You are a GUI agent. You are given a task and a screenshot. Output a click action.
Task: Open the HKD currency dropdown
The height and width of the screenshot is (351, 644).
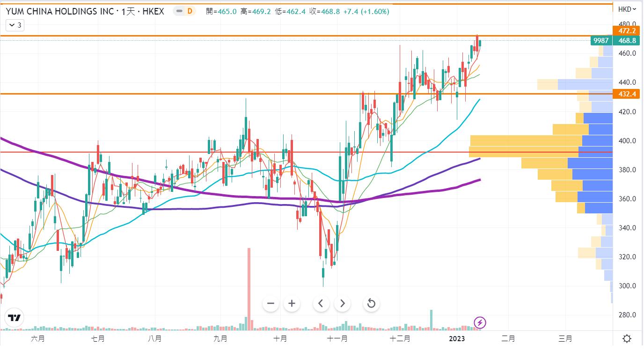click(627, 9)
